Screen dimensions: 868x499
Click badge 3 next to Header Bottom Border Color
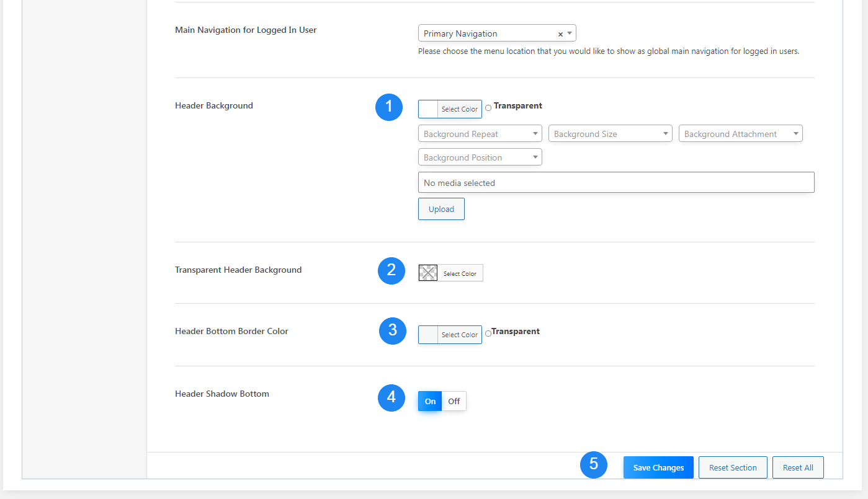(x=391, y=331)
